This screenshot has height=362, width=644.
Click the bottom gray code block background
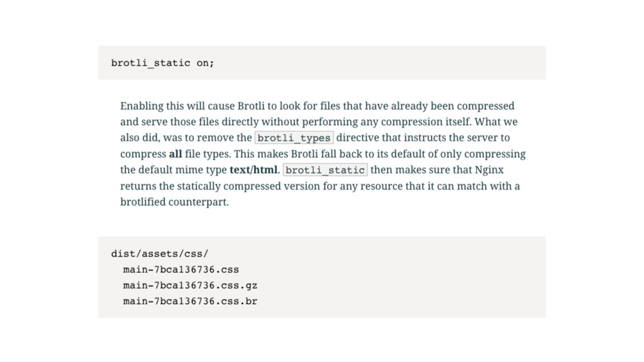(x=322, y=277)
